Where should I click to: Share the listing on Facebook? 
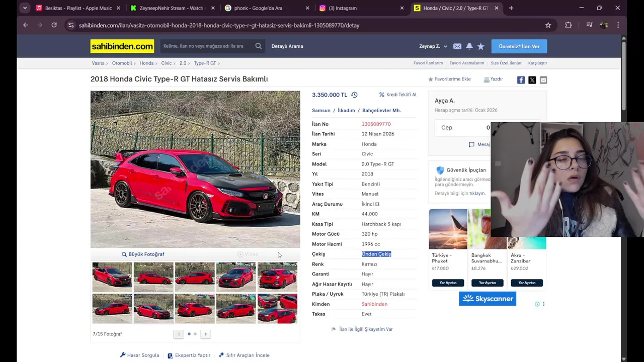521,80
